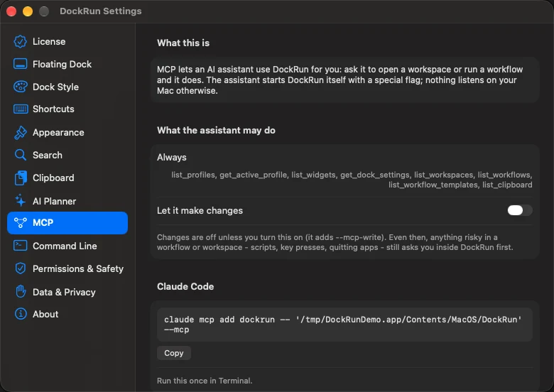Viewport: 554px width, 392px height.
Task: Go to Permissions & Safety label
Action: pos(78,268)
